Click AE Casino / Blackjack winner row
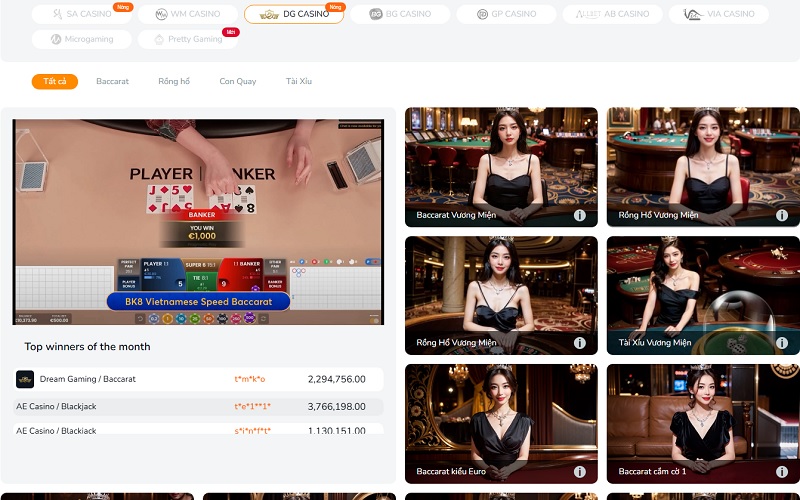 pyautogui.click(x=198, y=407)
